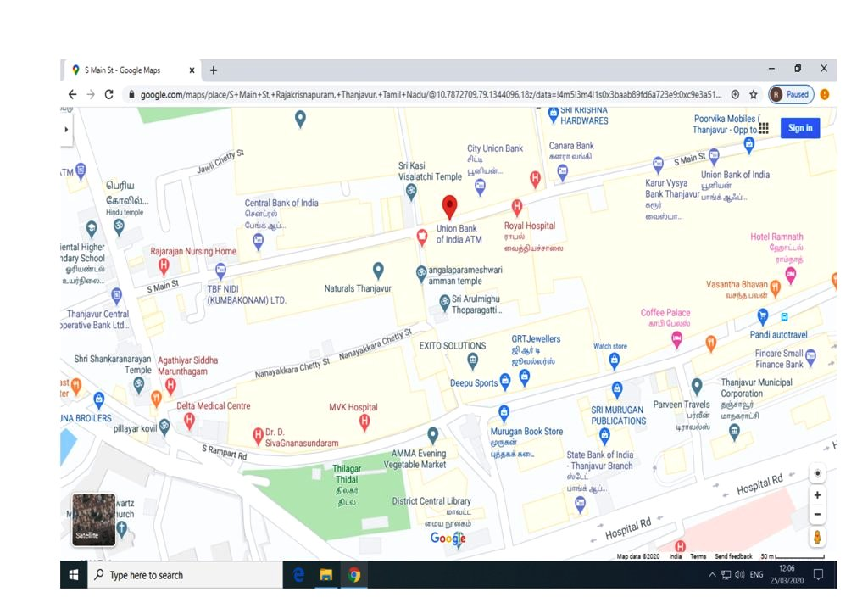Show your current location
The height and width of the screenshot is (614, 868).
coord(817,473)
